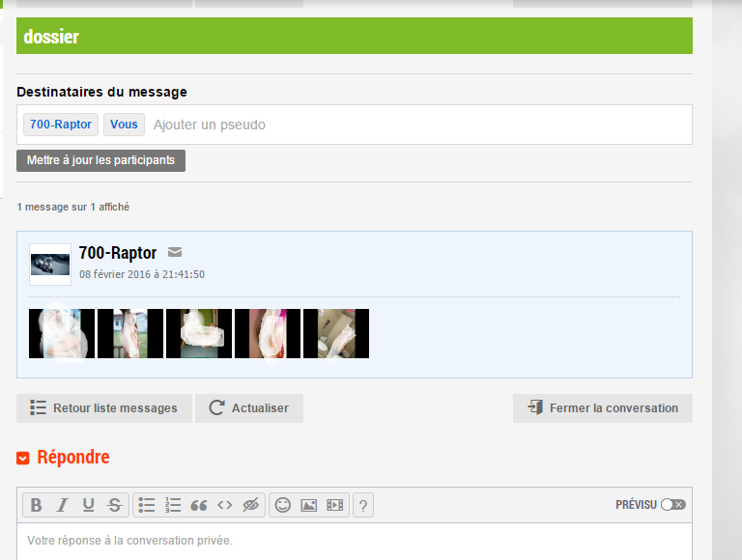Apply strikethrough formatting in the reply editor
The height and width of the screenshot is (560, 742).
[x=115, y=505]
